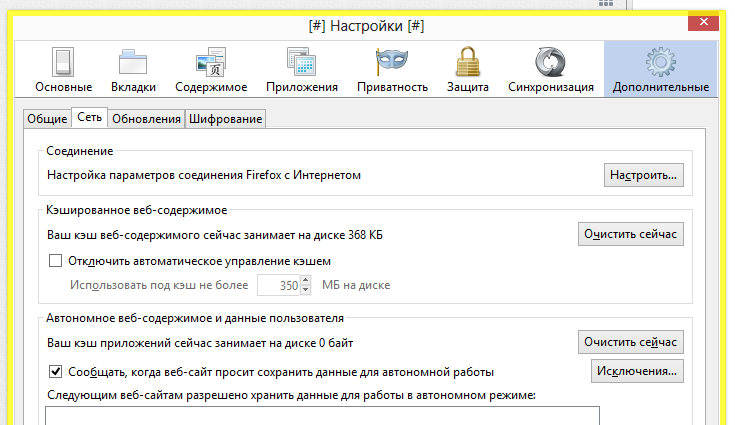
Task: Open the Приложения (Applications) settings panel
Action: 301,68
